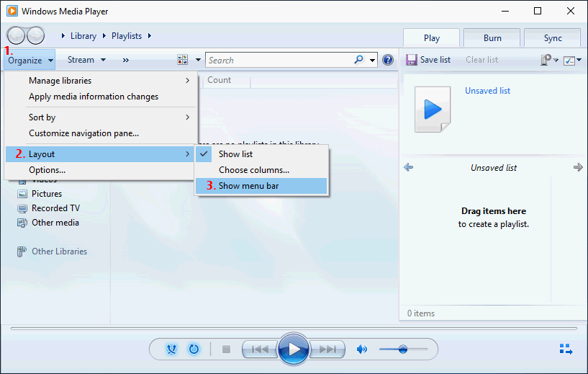588x374 pixels.
Task: Turn on shuffle
Action: [171, 349]
